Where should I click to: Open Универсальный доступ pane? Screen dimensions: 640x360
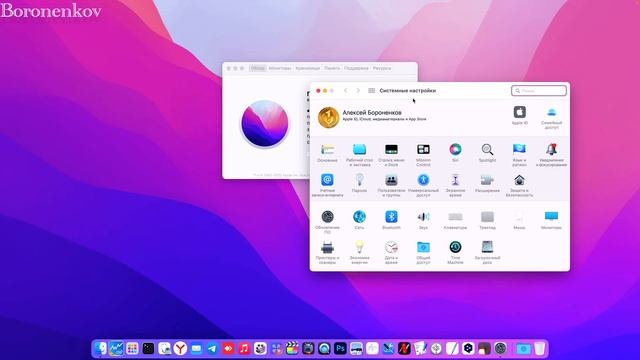pos(423,180)
